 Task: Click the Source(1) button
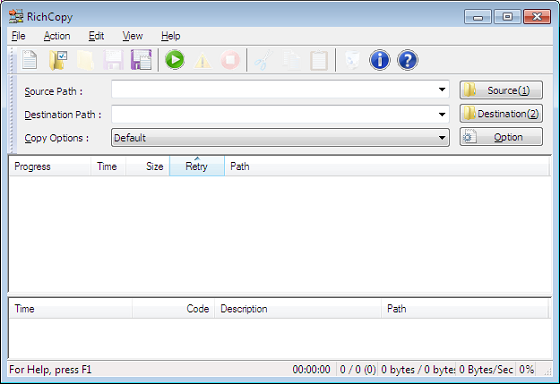[x=501, y=90]
